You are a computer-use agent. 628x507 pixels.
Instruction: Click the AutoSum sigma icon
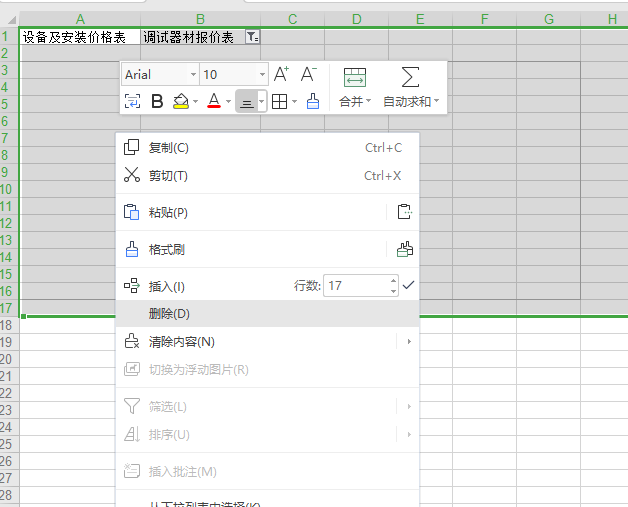point(410,77)
